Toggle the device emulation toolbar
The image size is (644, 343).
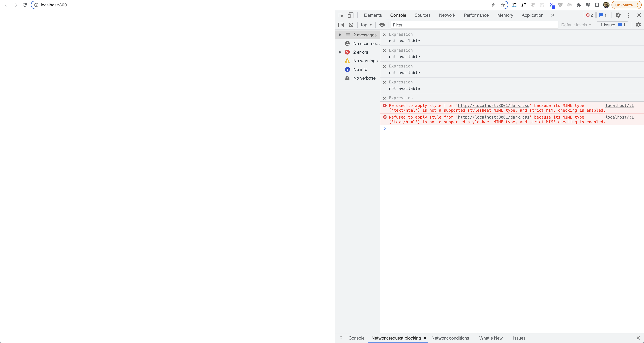pos(350,15)
